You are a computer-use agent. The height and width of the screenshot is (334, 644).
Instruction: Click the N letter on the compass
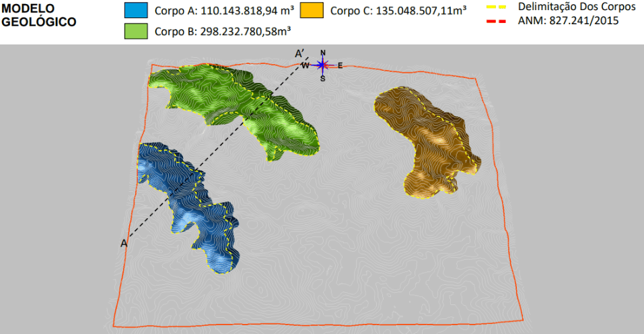(x=323, y=53)
